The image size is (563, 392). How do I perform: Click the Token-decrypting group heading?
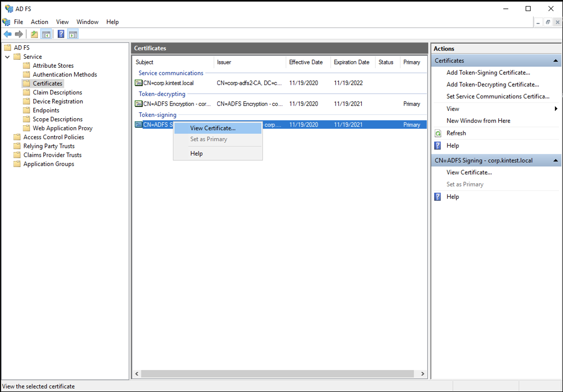coord(162,94)
